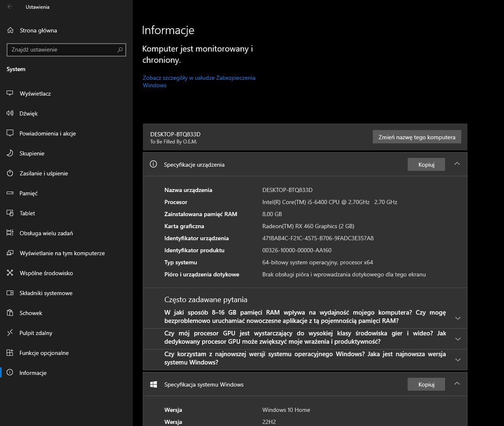Select Zasilanie i uśpienie in sidebar

tap(66, 173)
